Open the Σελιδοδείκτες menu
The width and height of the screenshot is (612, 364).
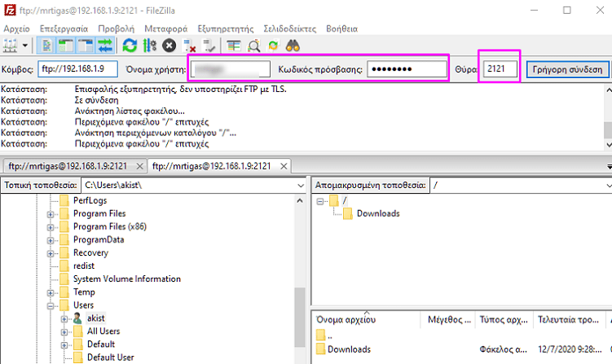click(x=289, y=29)
